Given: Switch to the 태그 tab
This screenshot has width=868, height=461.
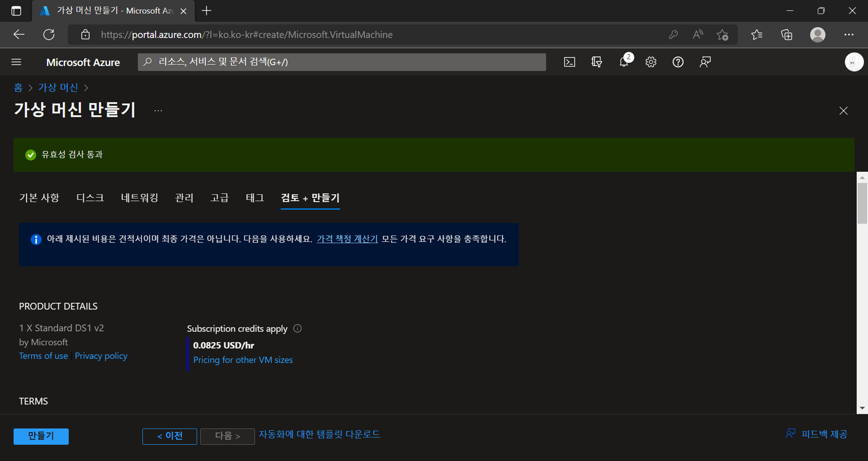Looking at the screenshot, I should (x=255, y=198).
